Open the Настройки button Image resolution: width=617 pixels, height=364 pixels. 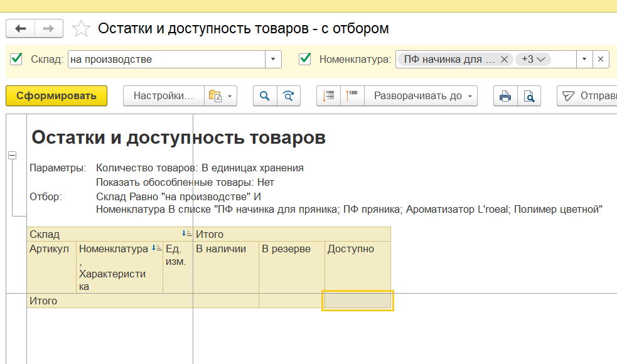pyautogui.click(x=163, y=96)
